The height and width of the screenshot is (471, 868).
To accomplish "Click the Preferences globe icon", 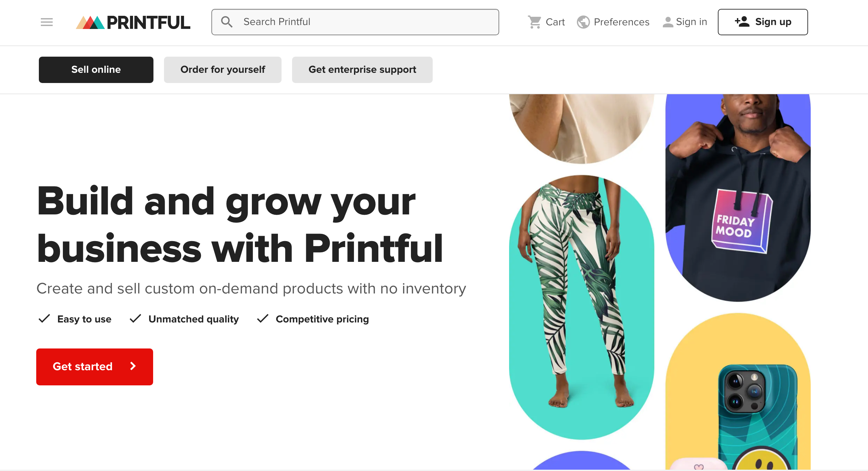I will [583, 22].
